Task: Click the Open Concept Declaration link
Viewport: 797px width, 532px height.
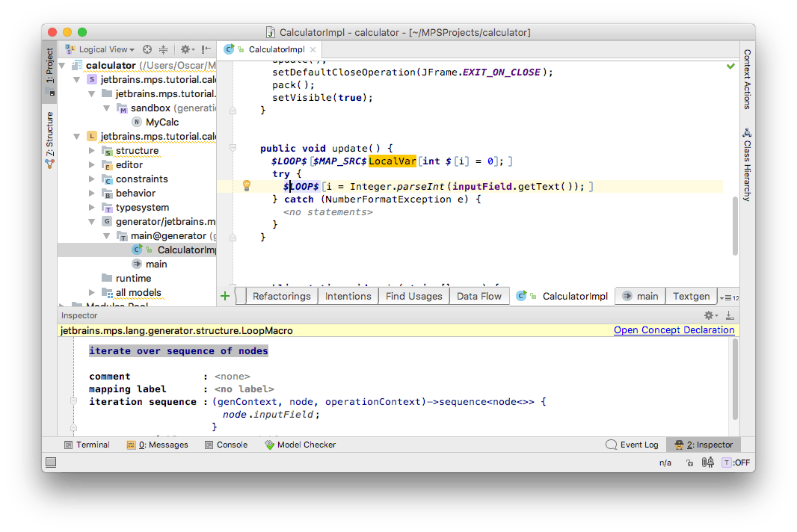Action: [674, 330]
